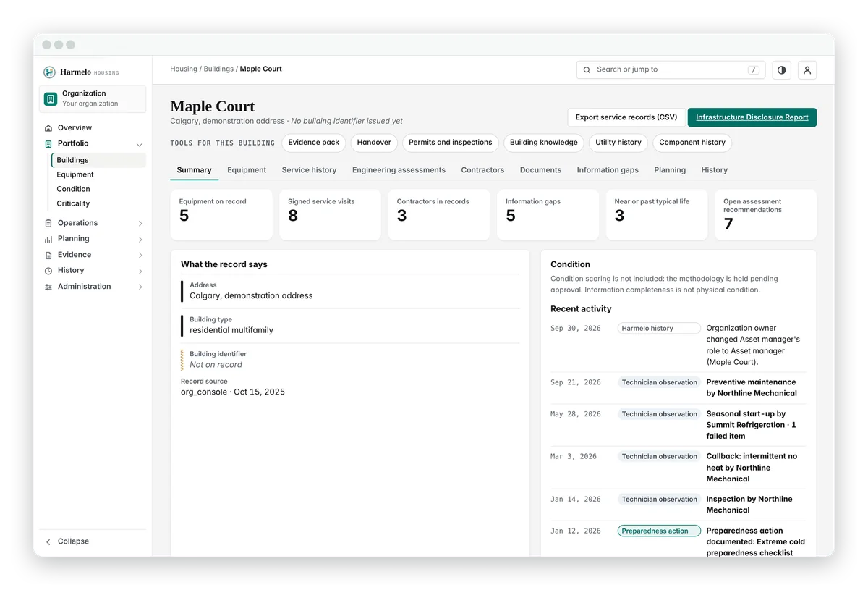This screenshot has width=868, height=590.
Task: Click the Operations clipboard icon
Action: tap(48, 223)
